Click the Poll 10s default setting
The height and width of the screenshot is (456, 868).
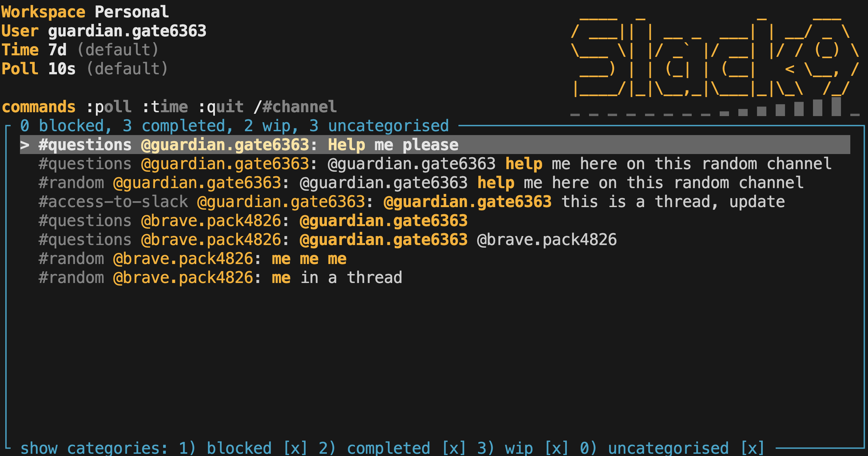click(84, 68)
